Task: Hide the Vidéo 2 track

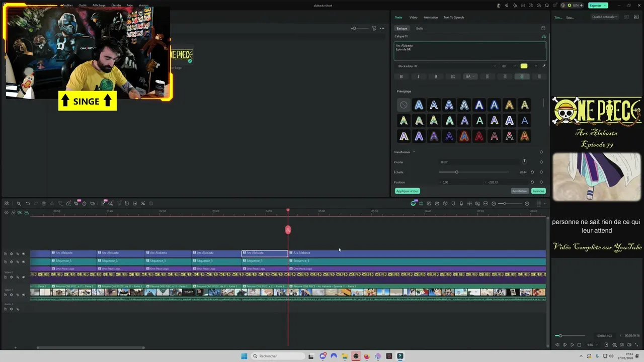Action: pyautogui.click(x=24, y=277)
